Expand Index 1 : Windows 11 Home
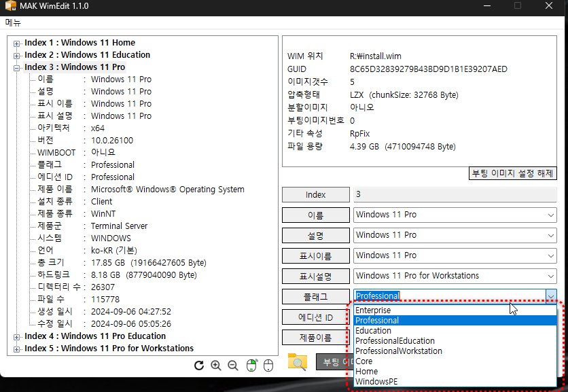 tap(16, 43)
